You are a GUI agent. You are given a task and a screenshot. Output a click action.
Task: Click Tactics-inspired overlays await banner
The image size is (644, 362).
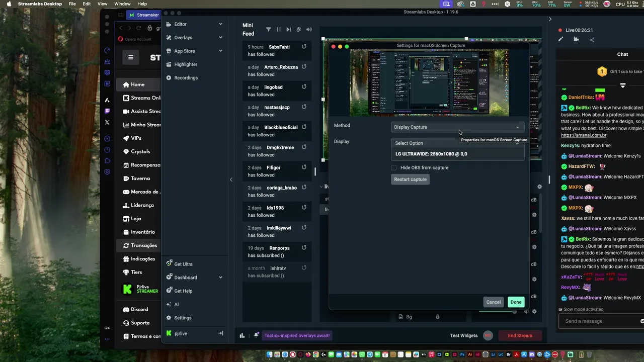[297, 335]
